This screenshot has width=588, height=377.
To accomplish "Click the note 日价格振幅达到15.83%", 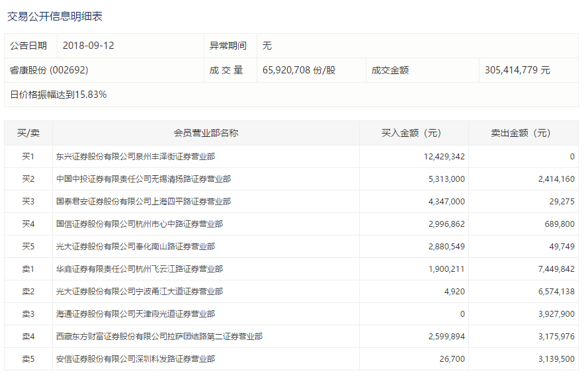I will point(58,95).
